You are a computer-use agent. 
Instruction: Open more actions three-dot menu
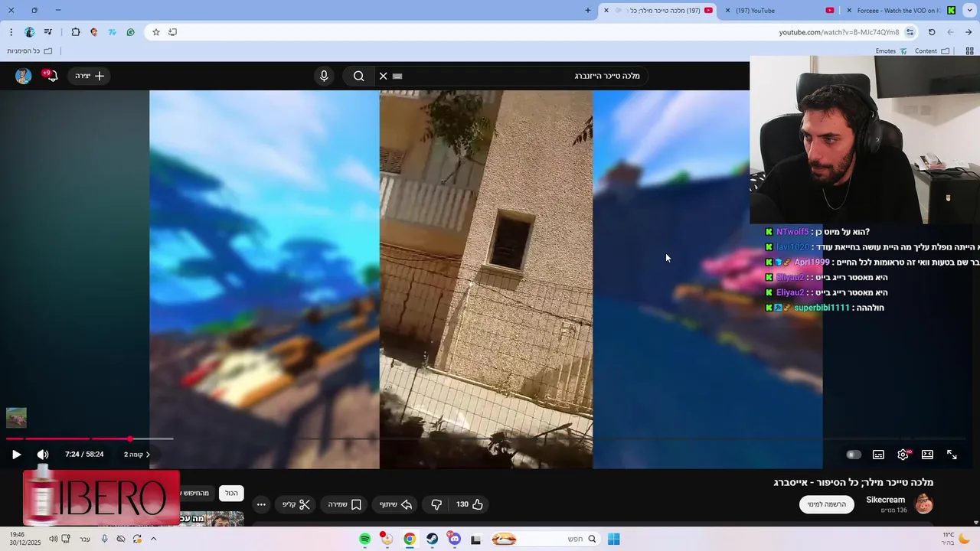pyautogui.click(x=261, y=504)
